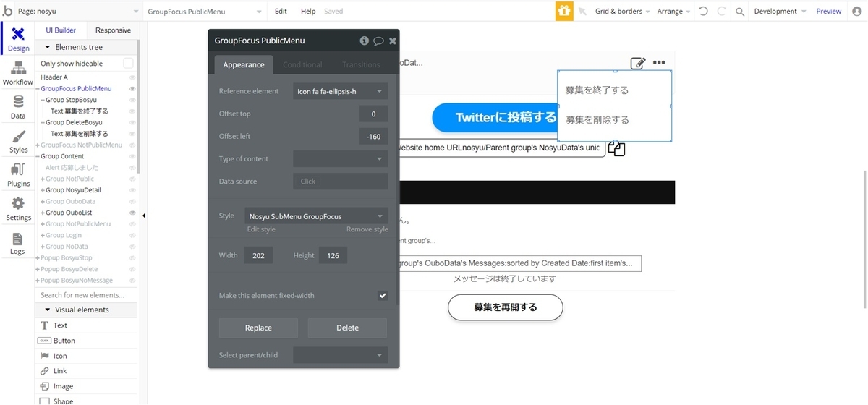This screenshot has height=405, width=868.
Task: Add an Image visual element
Action: coord(63,386)
